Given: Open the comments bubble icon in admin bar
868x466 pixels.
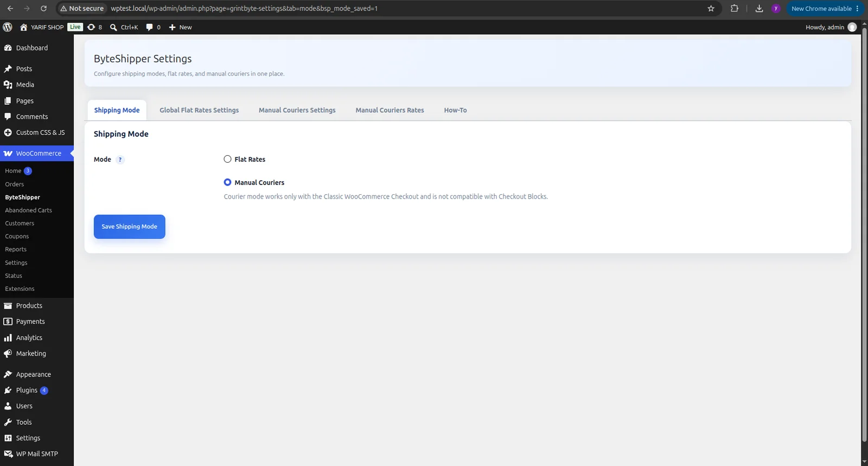Looking at the screenshot, I should pos(150,27).
